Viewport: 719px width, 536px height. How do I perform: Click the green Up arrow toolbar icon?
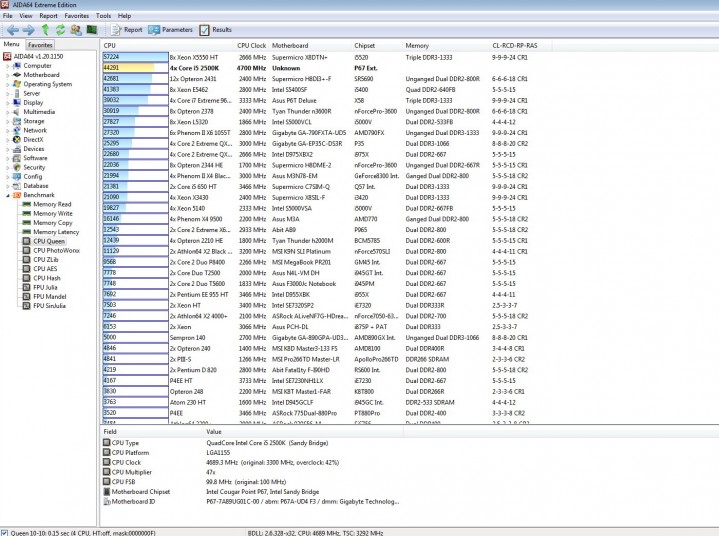(45, 30)
